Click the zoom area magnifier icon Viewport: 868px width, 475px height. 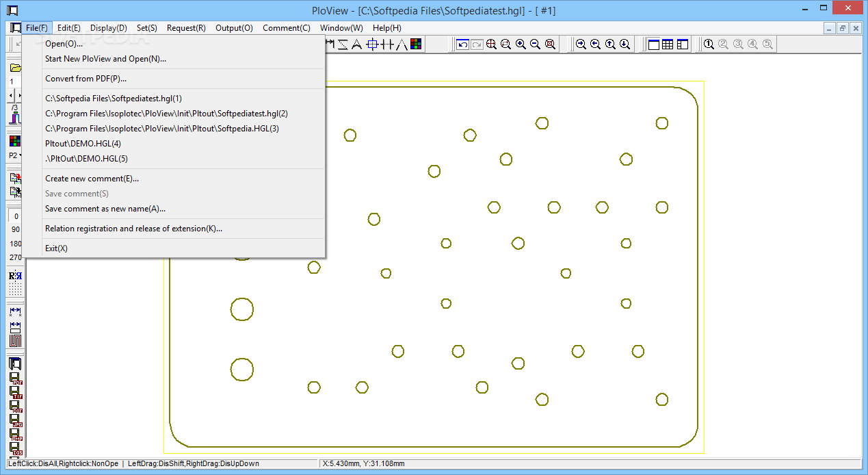pos(506,44)
